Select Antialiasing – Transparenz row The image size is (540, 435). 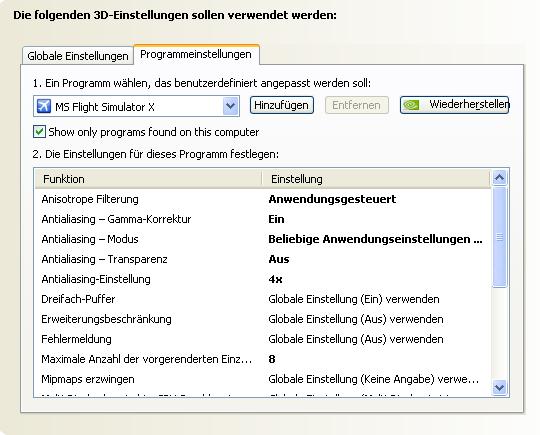(262, 259)
